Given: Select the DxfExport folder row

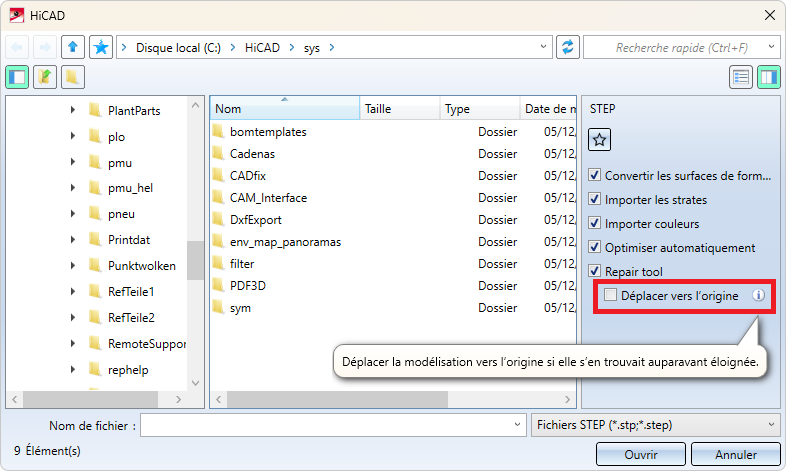Looking at the screenshot, I should (x=393, y=219).
